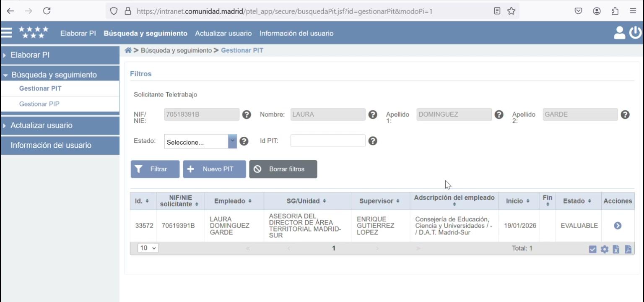
Task: Open the hamburger menu beside the stars logo
Action: [6, 33]
